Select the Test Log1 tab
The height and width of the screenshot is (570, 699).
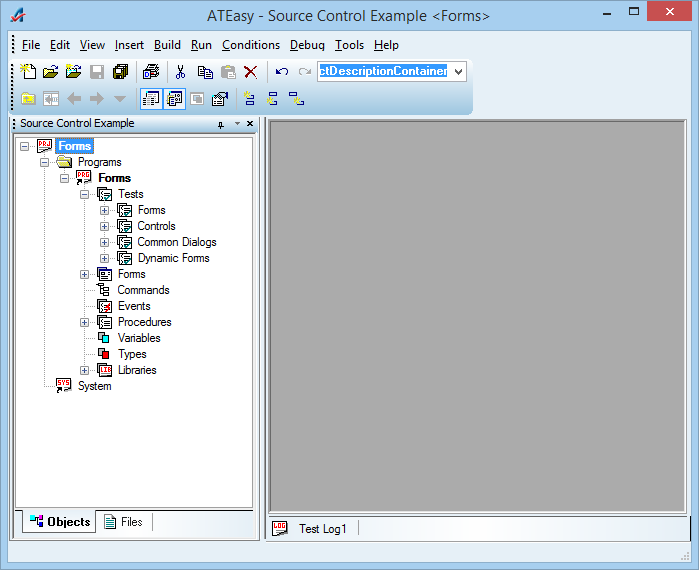(x=323, y=529)
